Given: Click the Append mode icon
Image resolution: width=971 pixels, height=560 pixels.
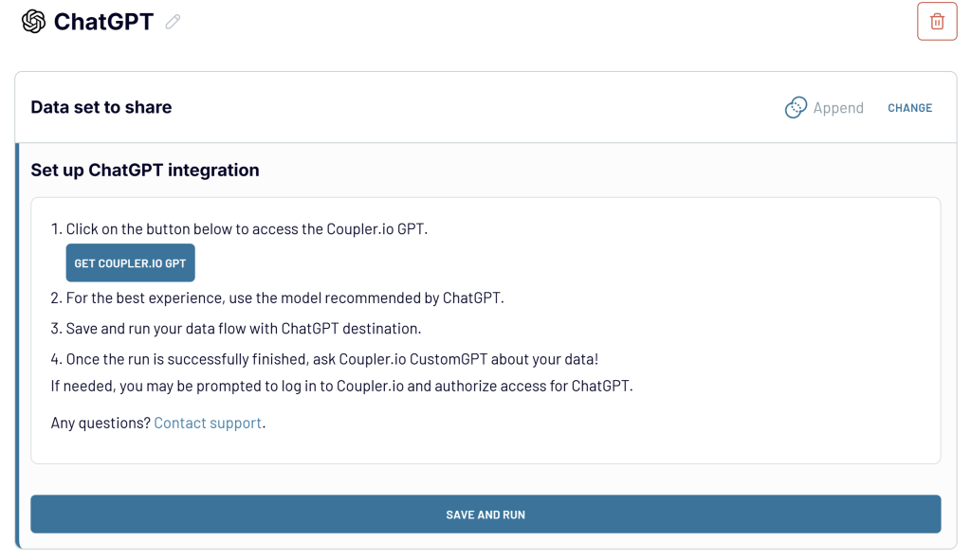Looking at the screenshot, I should [x=796, y=108].
